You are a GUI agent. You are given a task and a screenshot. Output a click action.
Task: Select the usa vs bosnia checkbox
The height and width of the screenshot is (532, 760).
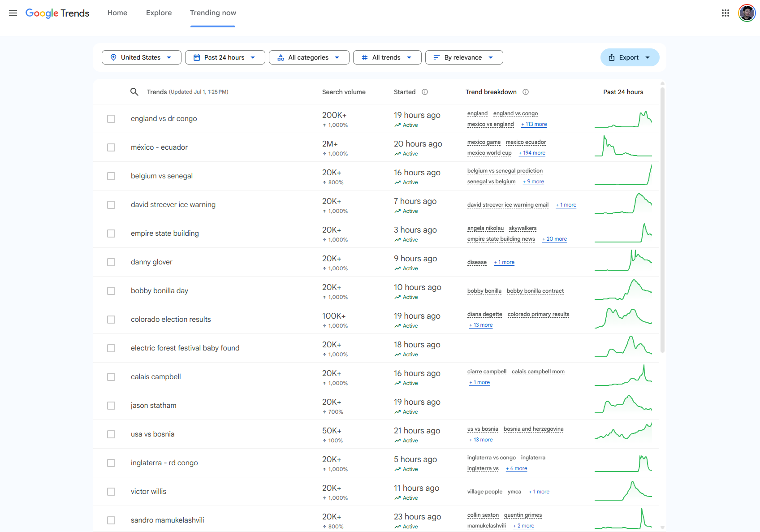[111, 434]
